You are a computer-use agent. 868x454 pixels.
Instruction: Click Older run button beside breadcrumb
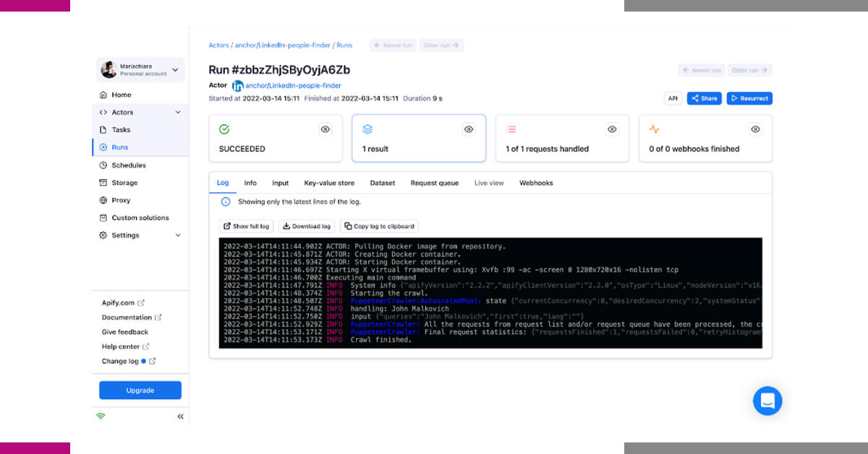click(441, 45)
